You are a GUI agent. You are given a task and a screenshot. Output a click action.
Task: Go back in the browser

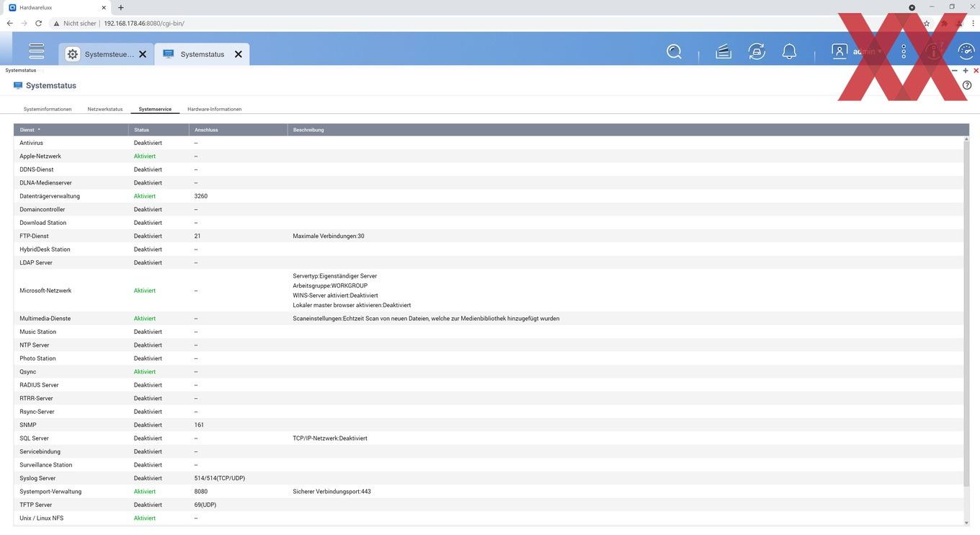coord(9,23)
